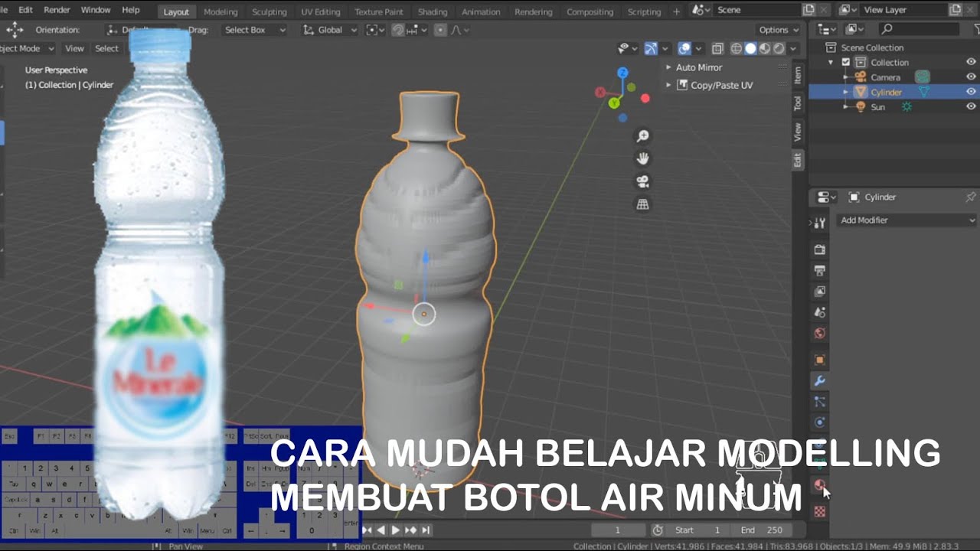Open the Object properties orange square icon
Screen dimensions: 980x551
click(x=819, y=360)
